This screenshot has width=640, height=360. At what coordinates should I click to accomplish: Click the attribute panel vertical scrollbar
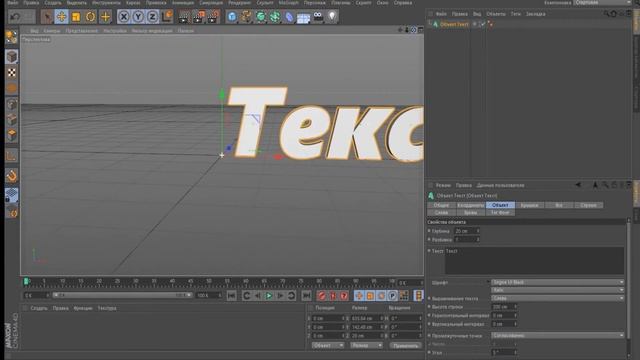(x=629, y=282)
